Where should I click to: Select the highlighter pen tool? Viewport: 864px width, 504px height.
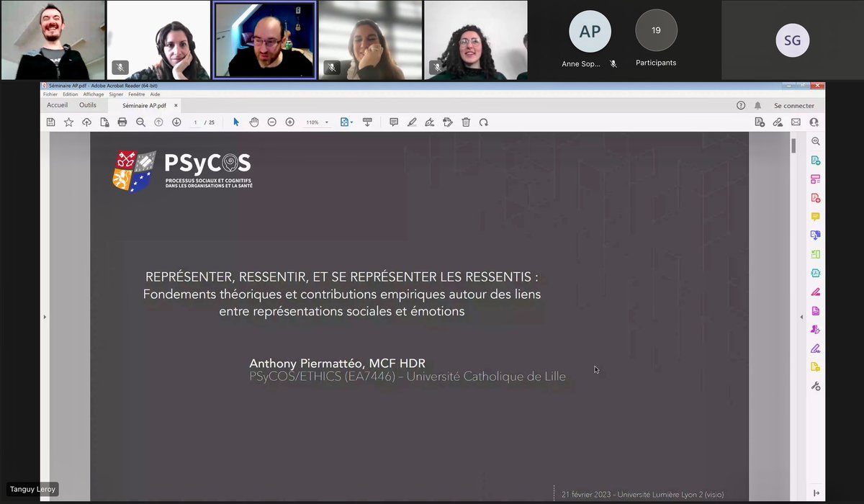click(x=412, y=122)
